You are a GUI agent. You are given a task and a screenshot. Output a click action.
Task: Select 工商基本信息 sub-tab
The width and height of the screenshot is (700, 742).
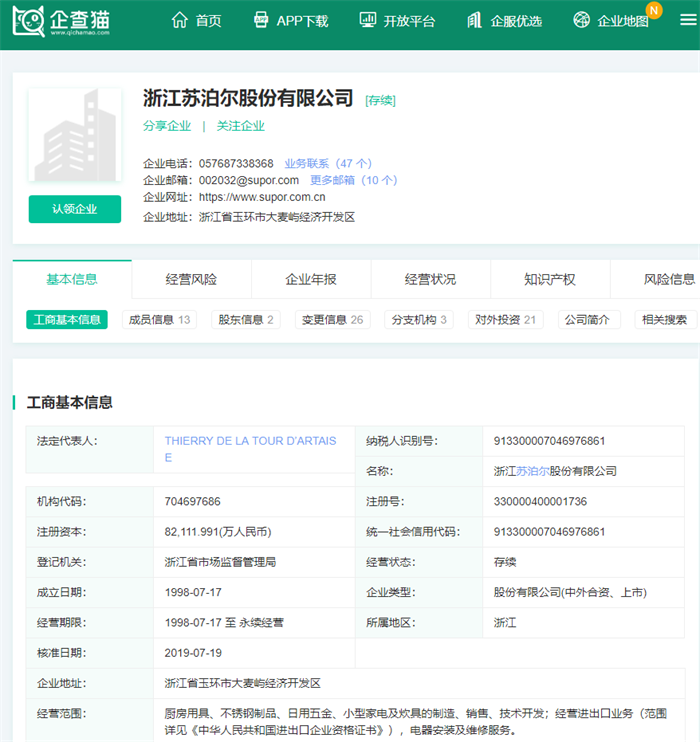point(67,320)
